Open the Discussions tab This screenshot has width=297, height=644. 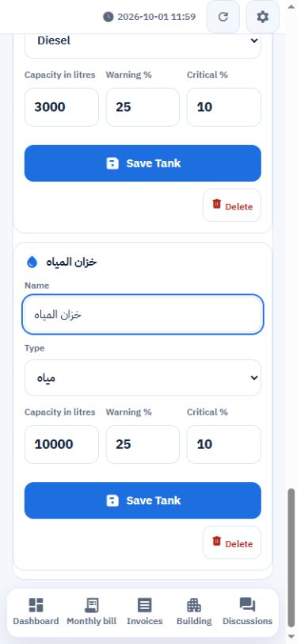tap(247, 612)
